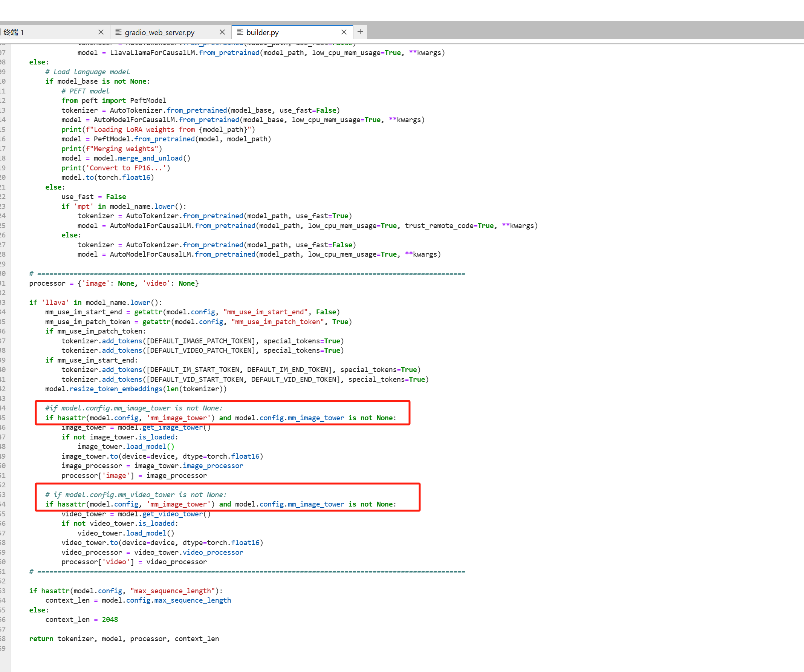Viewport: 804px width, 672px height.
Task: Switch to the 终端 1 terminal tab
Action: click(14, 32)
